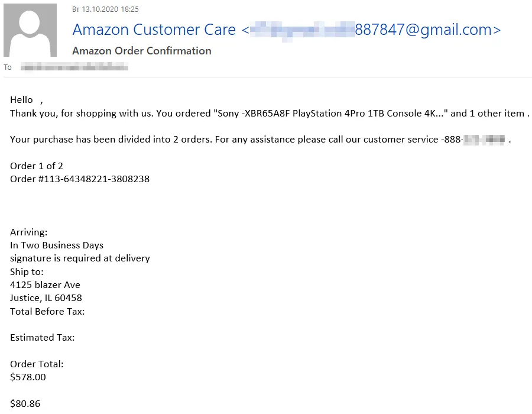The width and height of the screenshot is (532, 414).
Task: Click the sender's gmail.com email address
Action: pos(371,30)
